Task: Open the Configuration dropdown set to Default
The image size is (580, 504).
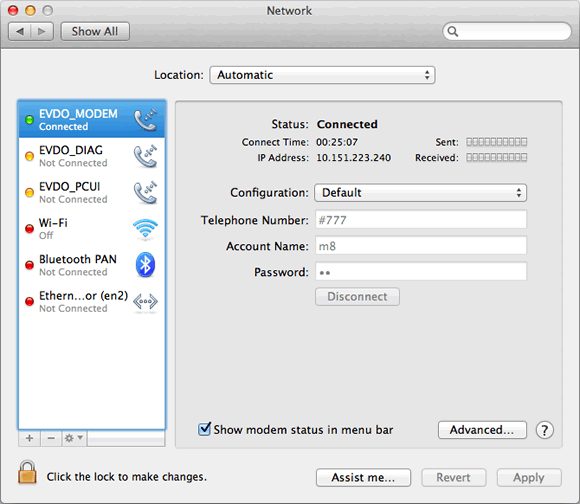Action: pos(421,193)
